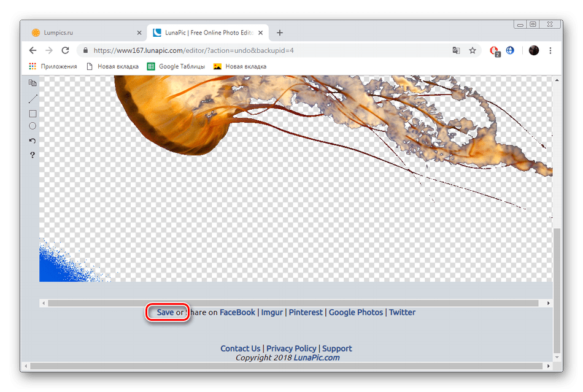Open LunaPic.com copyright link

pyautogui.click(x=317, y=358)
